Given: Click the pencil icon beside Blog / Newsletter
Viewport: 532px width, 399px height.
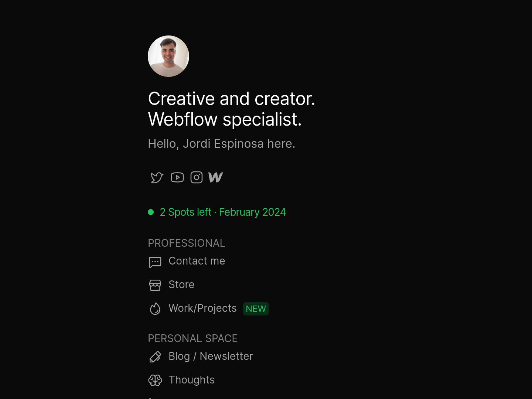Looking at the screenshot, I should tap(155, 357).
